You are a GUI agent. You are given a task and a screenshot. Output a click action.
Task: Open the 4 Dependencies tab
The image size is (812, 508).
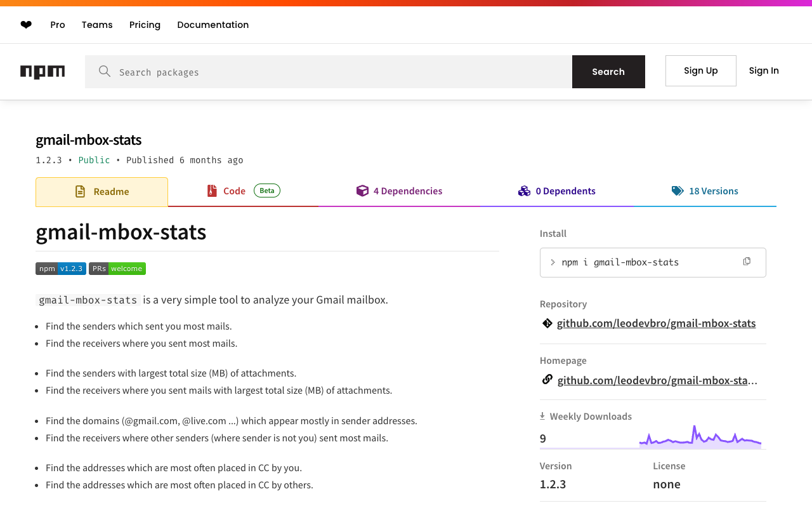click(x=400, y=191)
